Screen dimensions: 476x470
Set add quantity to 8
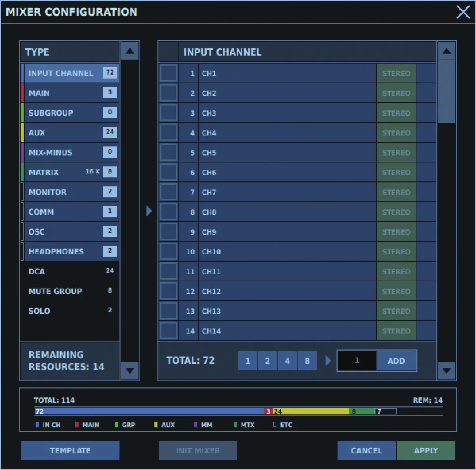coord(307,361)
